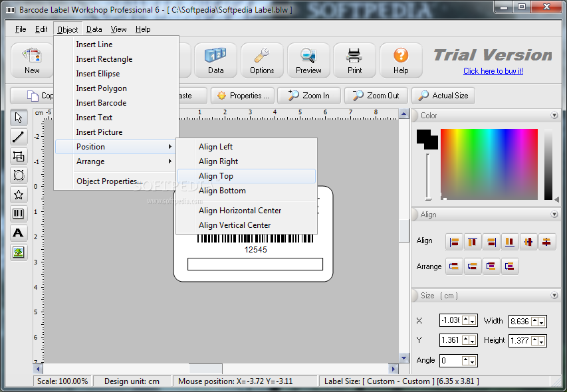Select the Barcode insert tool
567x392 pixels.
point(19,214)
